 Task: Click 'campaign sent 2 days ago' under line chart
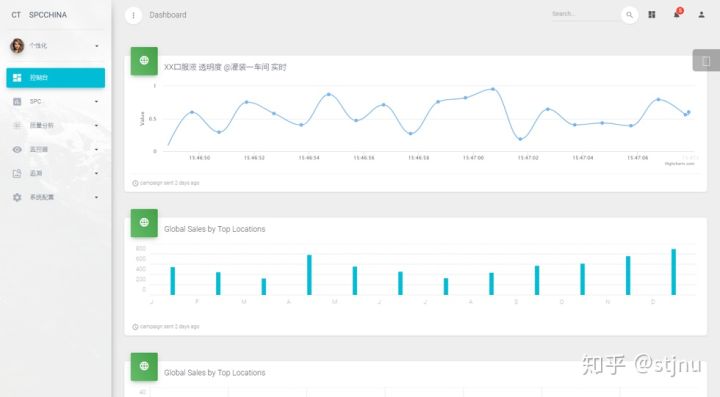(169, 183)
